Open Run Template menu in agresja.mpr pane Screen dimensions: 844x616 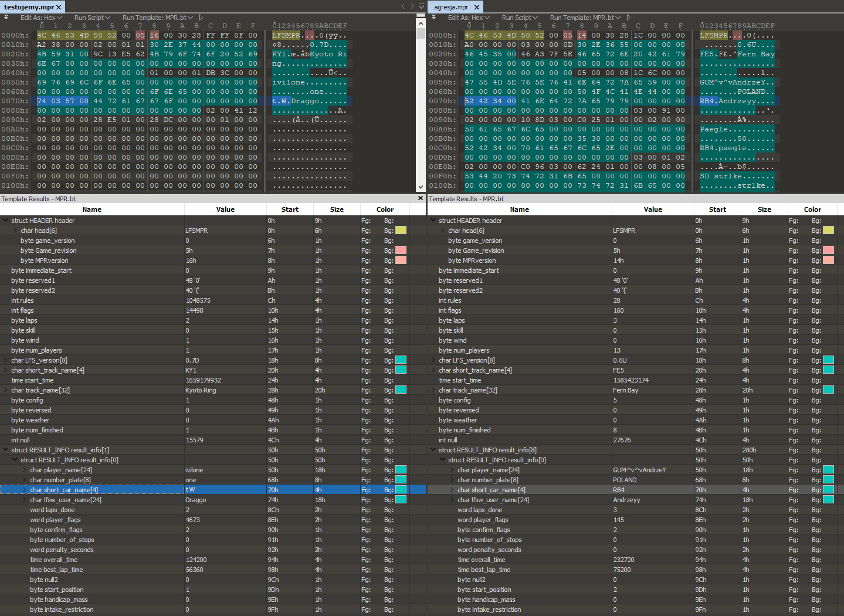click(x=585, y=18)
